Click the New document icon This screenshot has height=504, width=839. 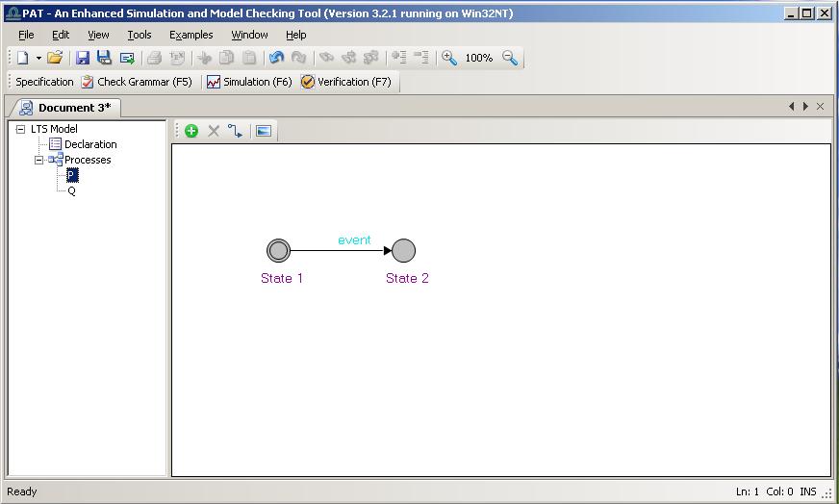pyautogui.click(x=22, y=58)
